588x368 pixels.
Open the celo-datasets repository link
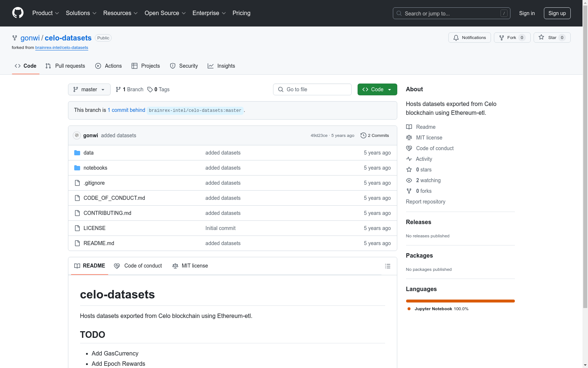click(x=68, y=38)
